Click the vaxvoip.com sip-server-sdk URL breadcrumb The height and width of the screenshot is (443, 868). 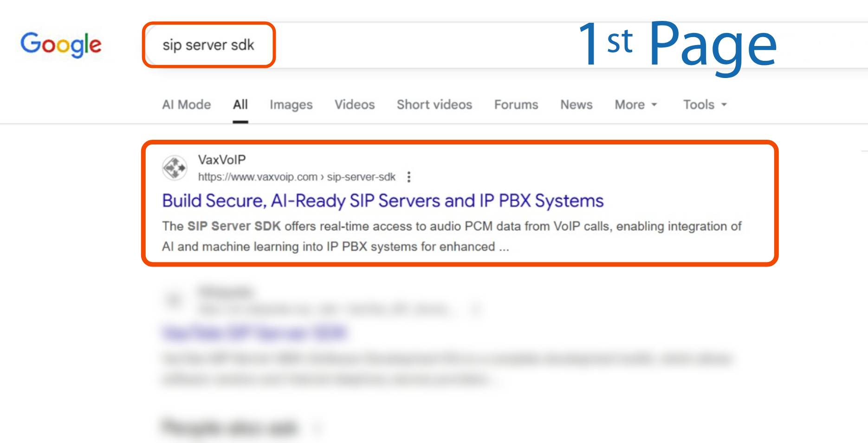point(296,177)
